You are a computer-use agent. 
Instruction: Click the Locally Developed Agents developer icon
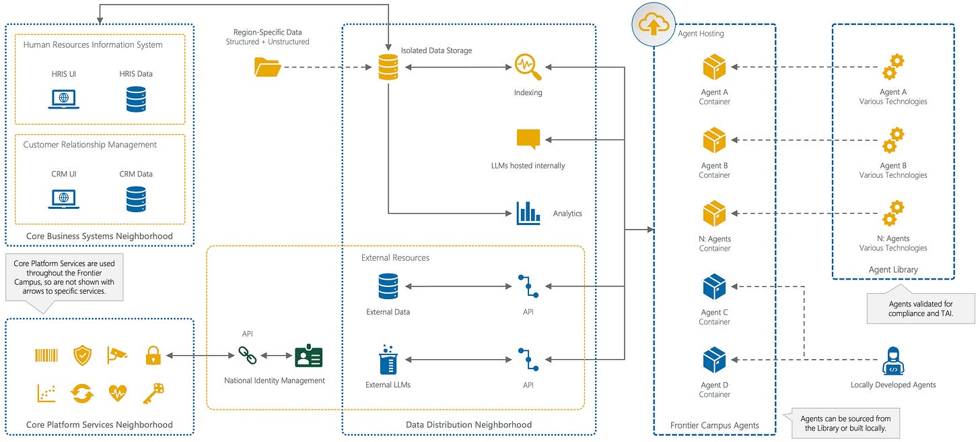tap(893, 361)
